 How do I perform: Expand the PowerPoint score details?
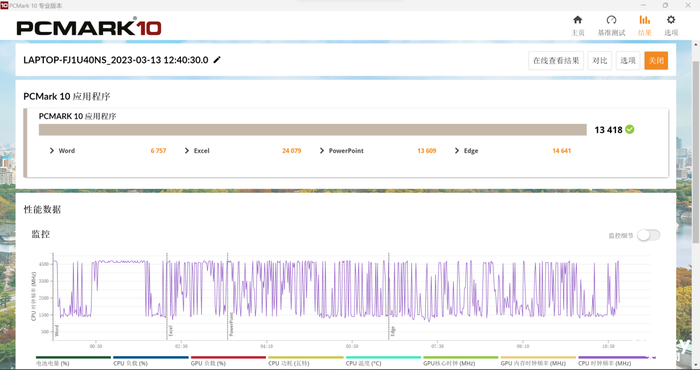[322, 151]
